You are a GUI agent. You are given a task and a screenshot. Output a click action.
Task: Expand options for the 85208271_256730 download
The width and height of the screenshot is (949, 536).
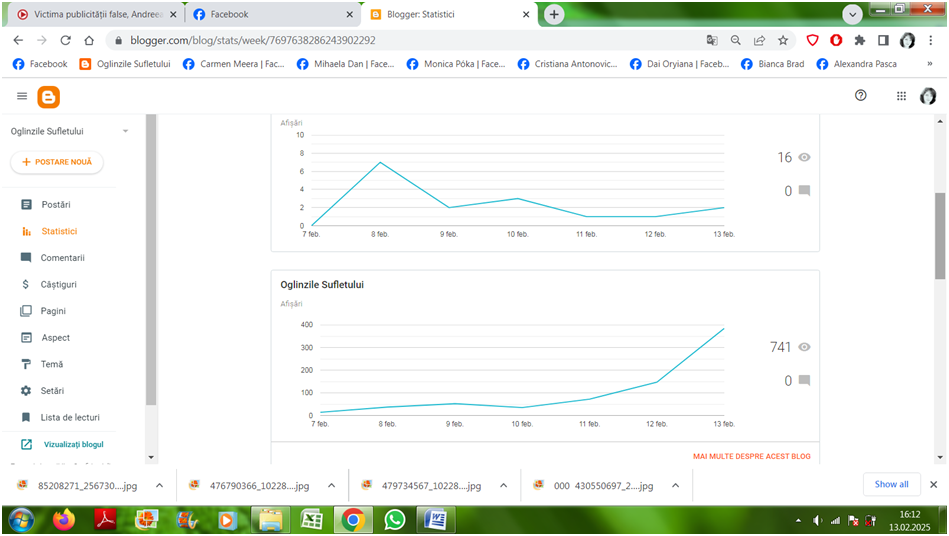click(x=159, y=485)
